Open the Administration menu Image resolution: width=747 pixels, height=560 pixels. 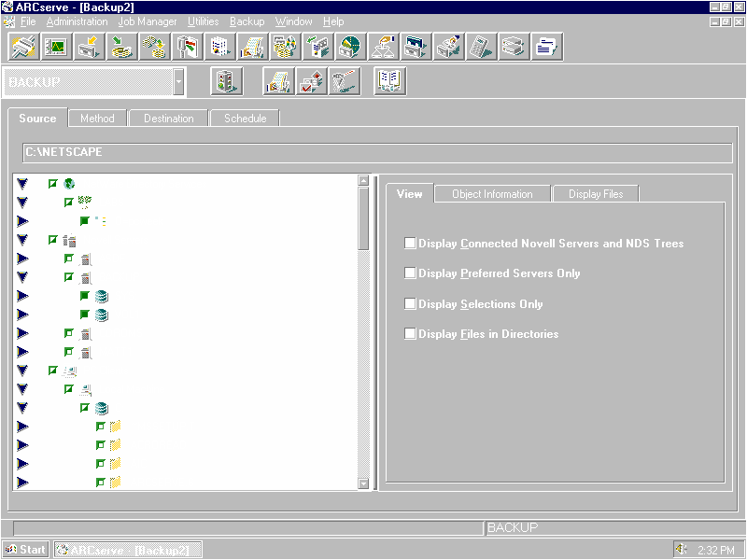click(x=77, y=21)
